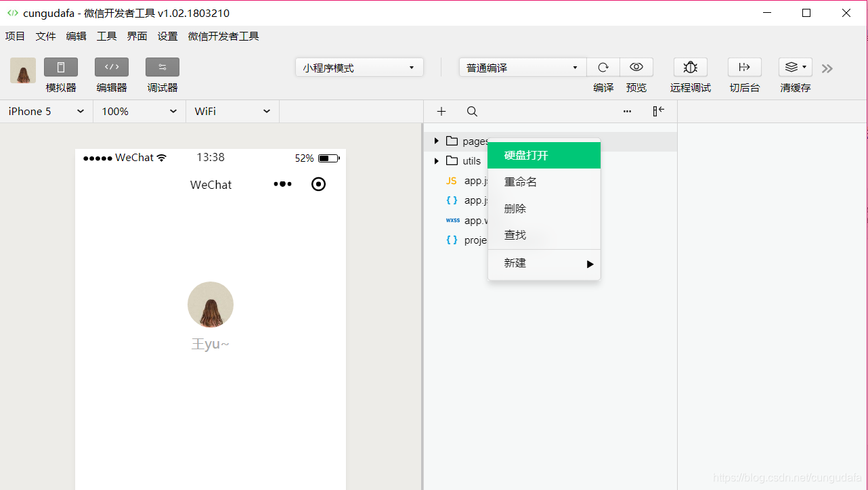Expand the pages folder arrow
Viewport: 868px width, 490px height.
[437, 141]
